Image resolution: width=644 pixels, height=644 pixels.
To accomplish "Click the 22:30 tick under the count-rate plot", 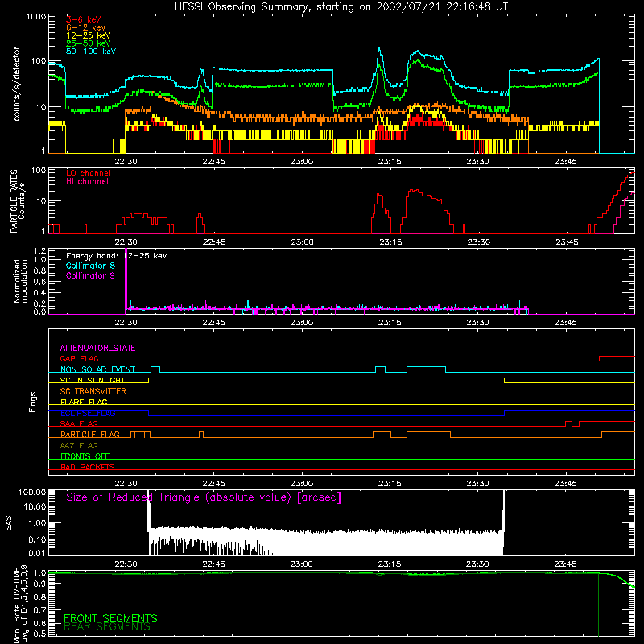I will [x=126, y=162].
